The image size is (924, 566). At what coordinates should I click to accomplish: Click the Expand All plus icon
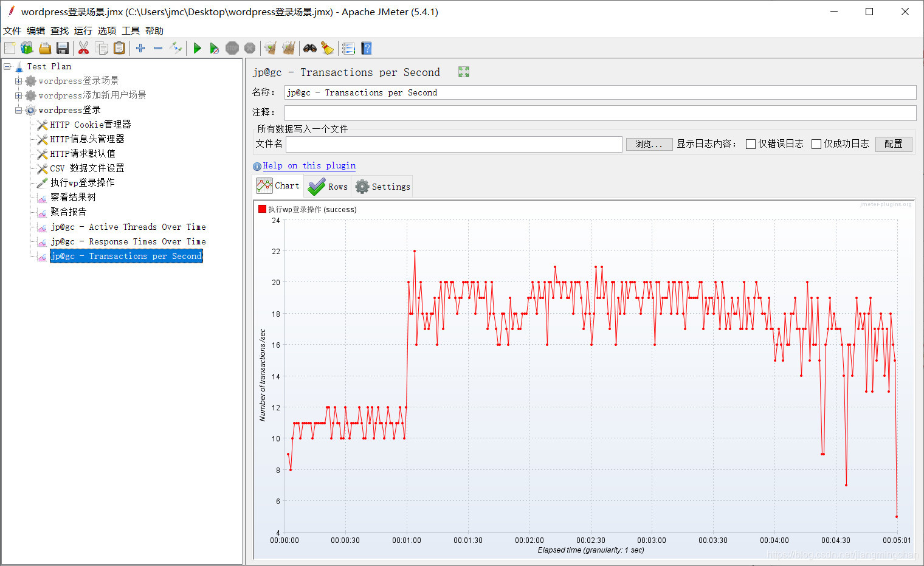point(140,48)
